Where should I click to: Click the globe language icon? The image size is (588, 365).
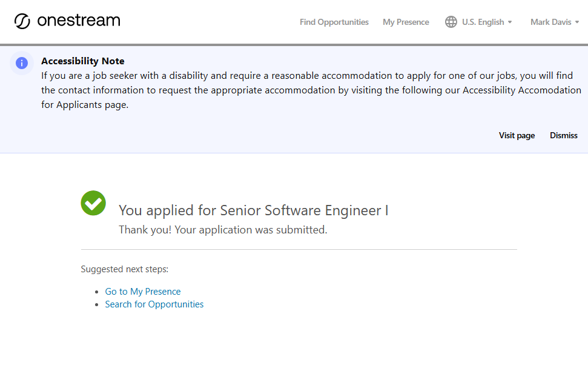coord(451,22)
